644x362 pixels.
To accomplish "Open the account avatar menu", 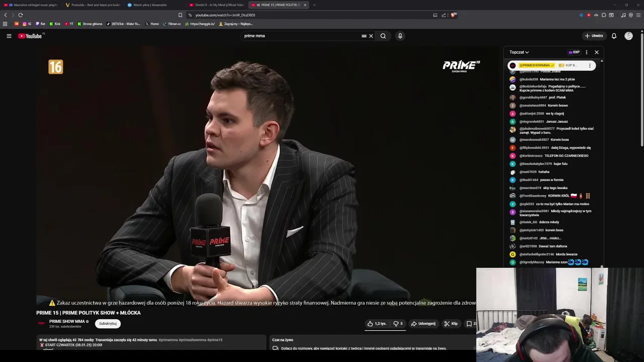I will pyautogui.click(x=628, y=36).
